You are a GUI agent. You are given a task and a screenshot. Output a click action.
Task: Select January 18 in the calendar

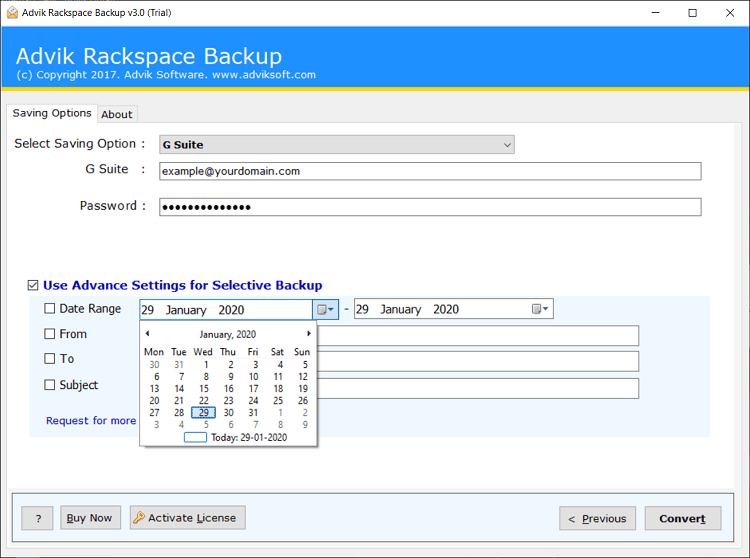point(278,389)
